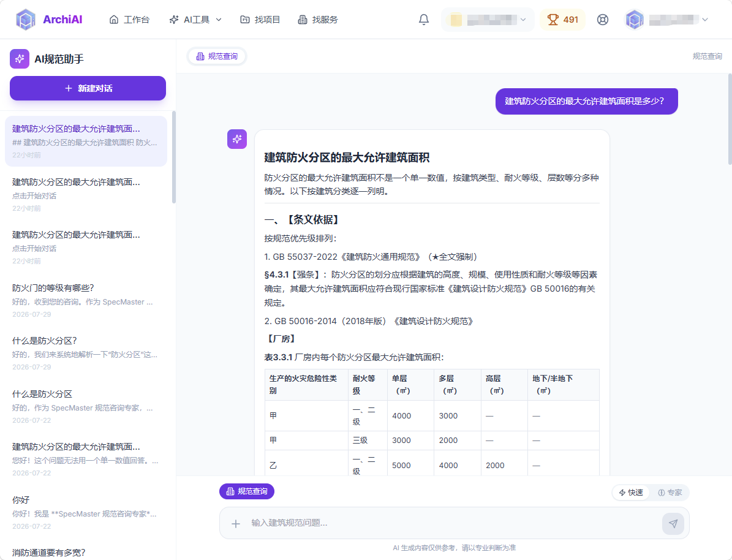Click the 【厂房】 label
This screenshot has width=732, height=560.
pyautogui.click(x=282, y=339)
